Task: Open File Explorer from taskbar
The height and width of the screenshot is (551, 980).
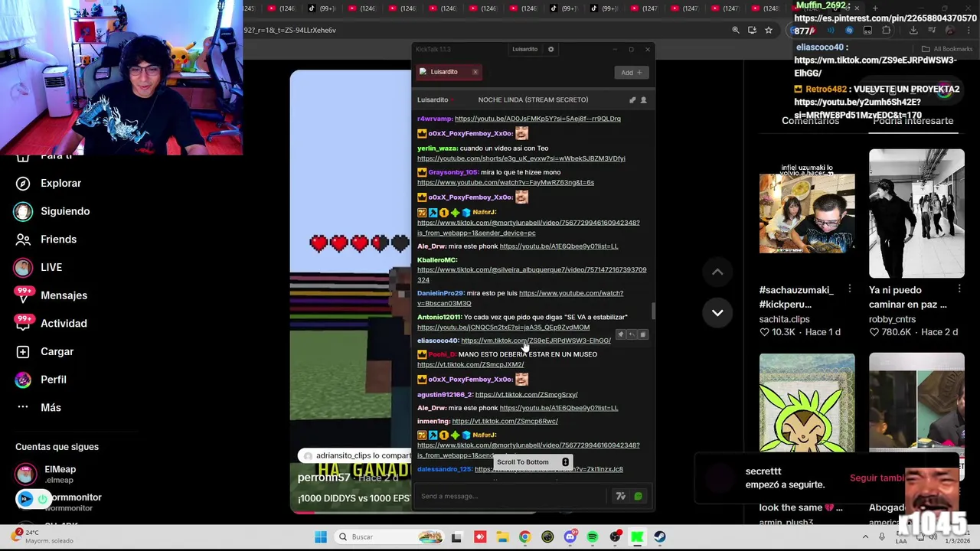Action: 502,536
